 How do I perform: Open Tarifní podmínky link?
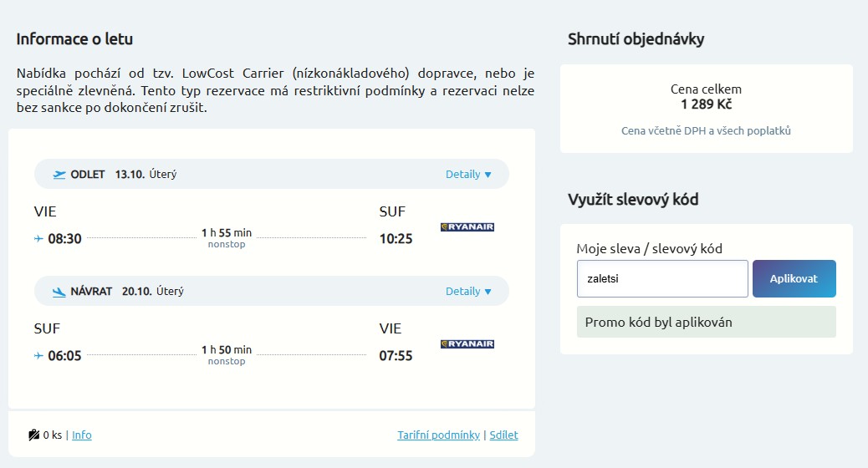tap(438, 435)
